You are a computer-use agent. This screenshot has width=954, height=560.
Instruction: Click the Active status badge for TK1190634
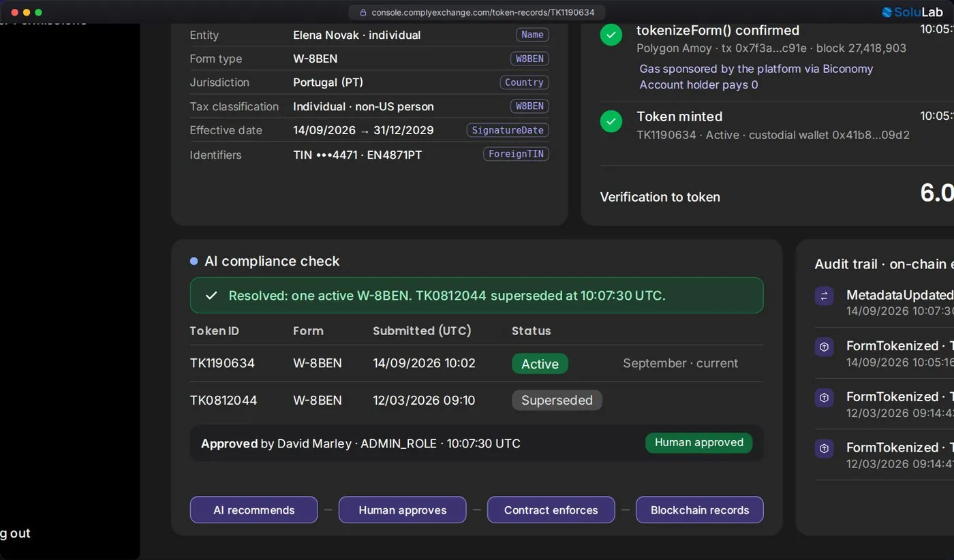click(x=540, y=364)
